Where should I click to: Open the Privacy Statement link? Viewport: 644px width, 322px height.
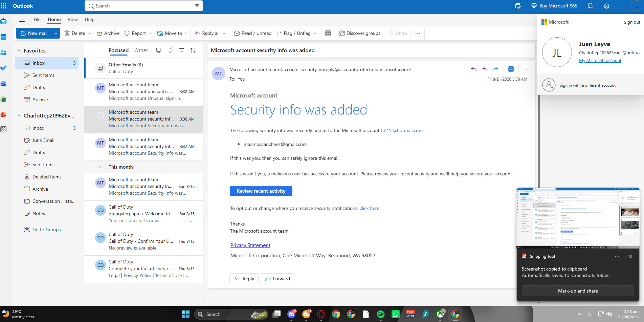[x=250, y=245]
